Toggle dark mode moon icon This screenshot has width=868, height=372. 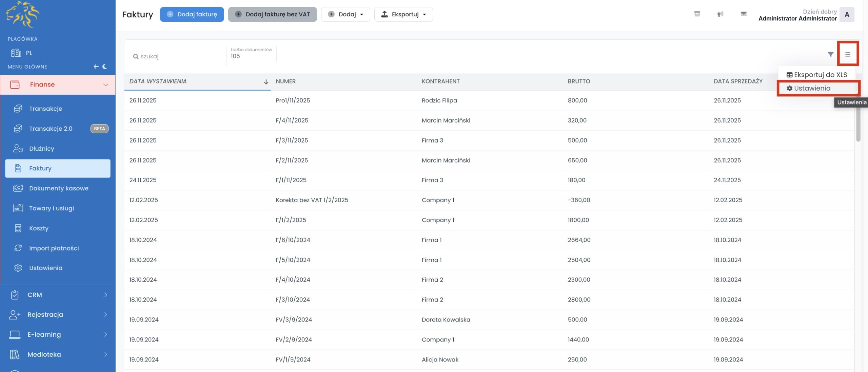105,67
